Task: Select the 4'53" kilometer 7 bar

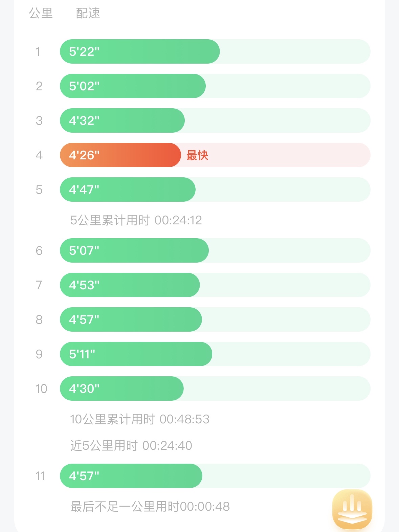Action: (130, 285)
